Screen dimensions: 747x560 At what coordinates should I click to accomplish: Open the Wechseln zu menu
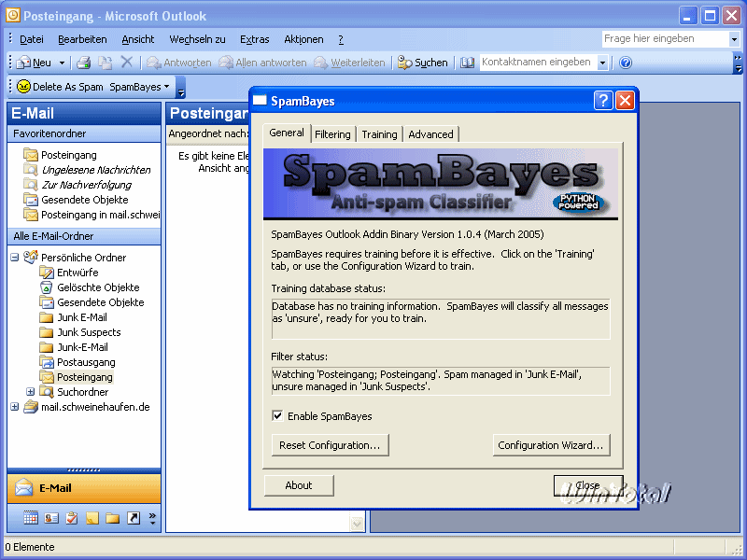tap(197, 39)
